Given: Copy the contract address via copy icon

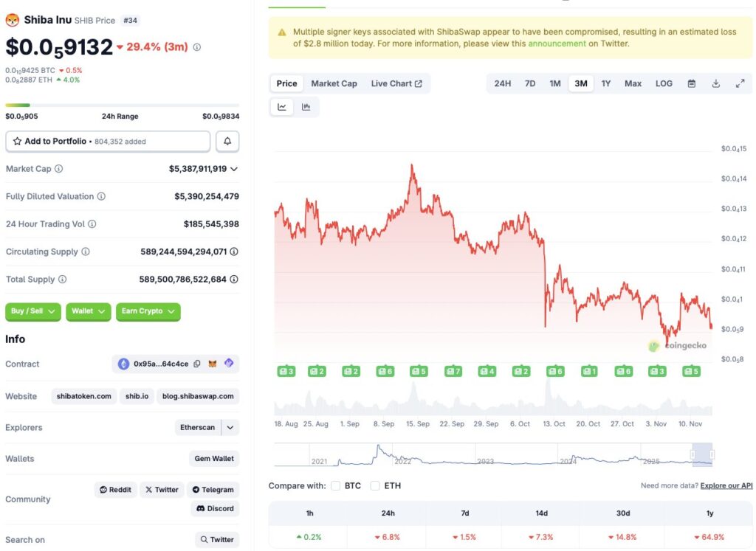Looking at the screenshot, I should pos(196,364).
